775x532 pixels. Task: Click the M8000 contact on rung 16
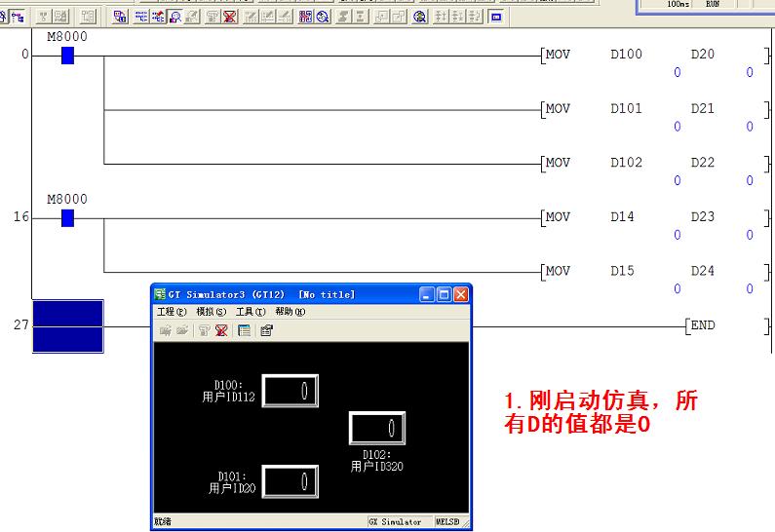(67, 218)
